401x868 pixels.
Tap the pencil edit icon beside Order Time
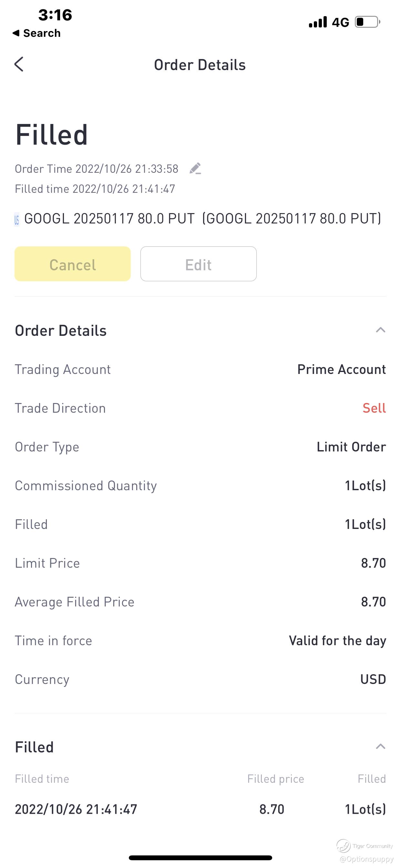point(195,169)
